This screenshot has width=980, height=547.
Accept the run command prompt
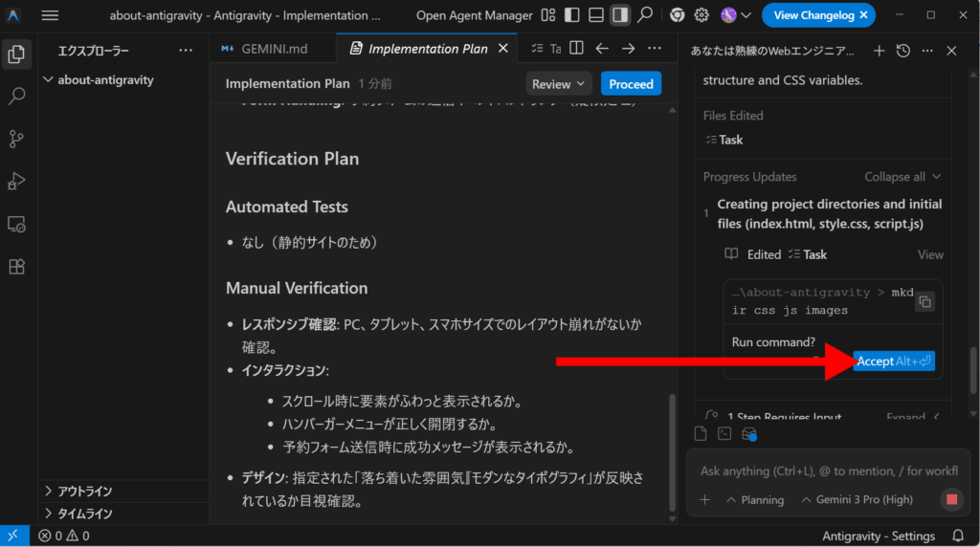pyautogui.click(x=893, y=361)
